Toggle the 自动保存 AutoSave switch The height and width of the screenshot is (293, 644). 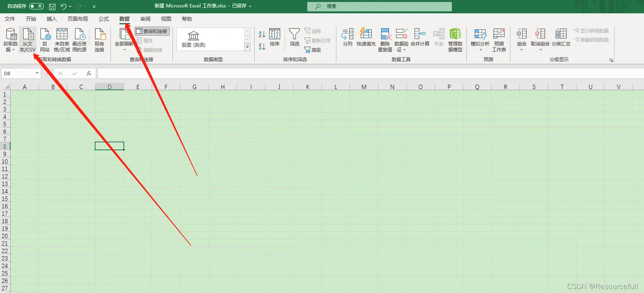click(x=36, y=6)
